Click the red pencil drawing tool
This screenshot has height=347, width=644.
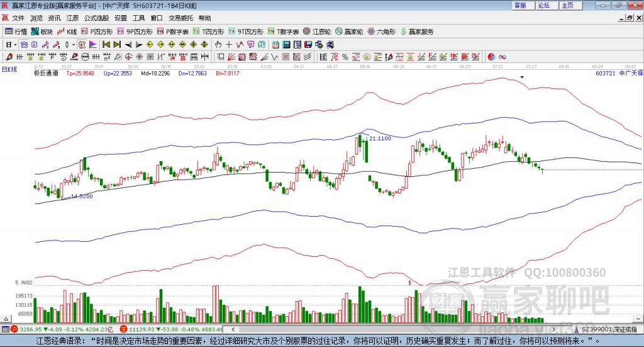pos(9,57)
